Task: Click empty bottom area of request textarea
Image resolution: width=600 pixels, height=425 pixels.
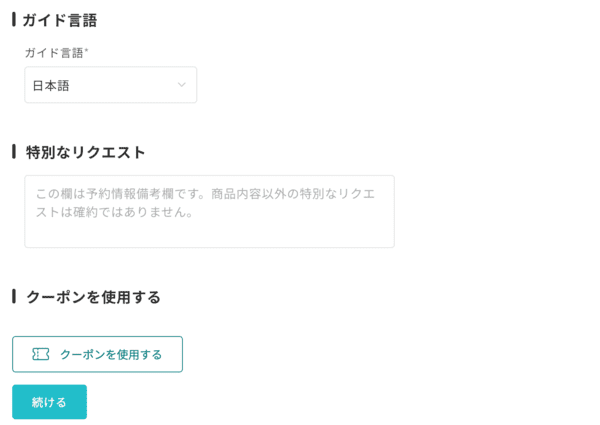Action: pyautogui.click(x=209, y=233)
